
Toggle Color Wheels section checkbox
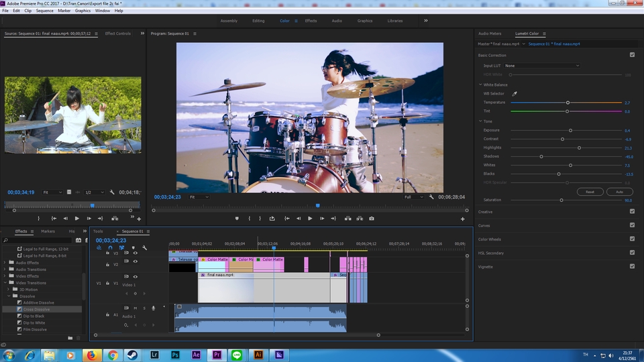tap(632, 239)
